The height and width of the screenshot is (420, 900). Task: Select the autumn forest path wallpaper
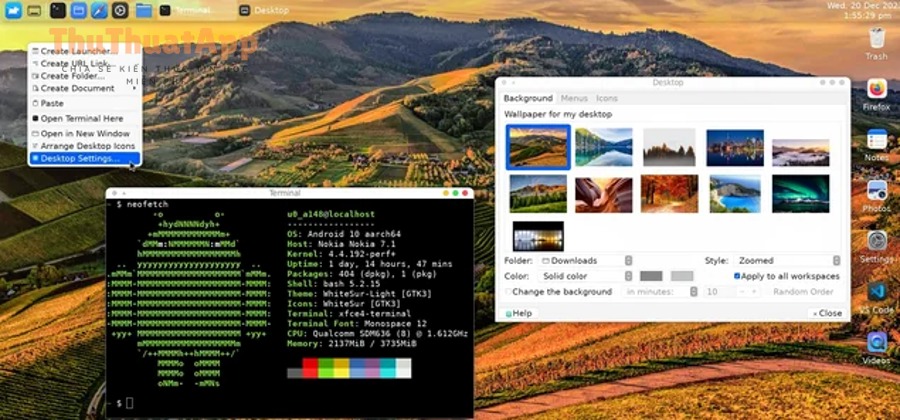click(x=669, y=193)
